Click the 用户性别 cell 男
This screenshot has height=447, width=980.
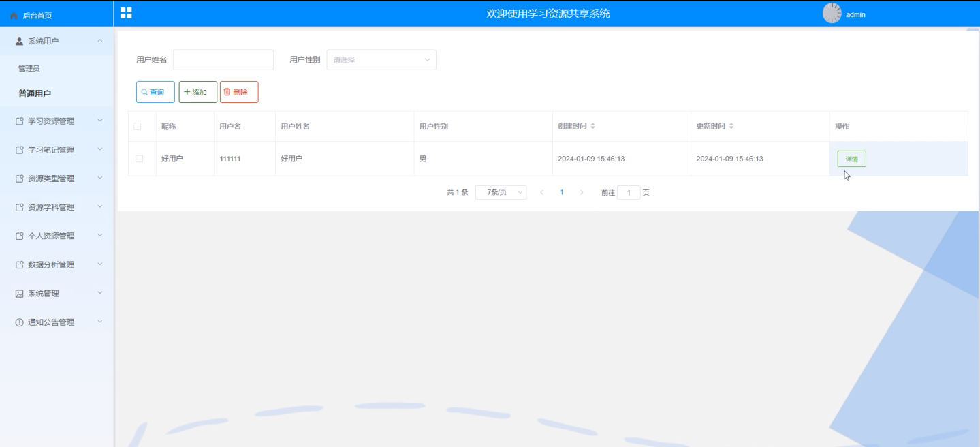pos(423,159)
